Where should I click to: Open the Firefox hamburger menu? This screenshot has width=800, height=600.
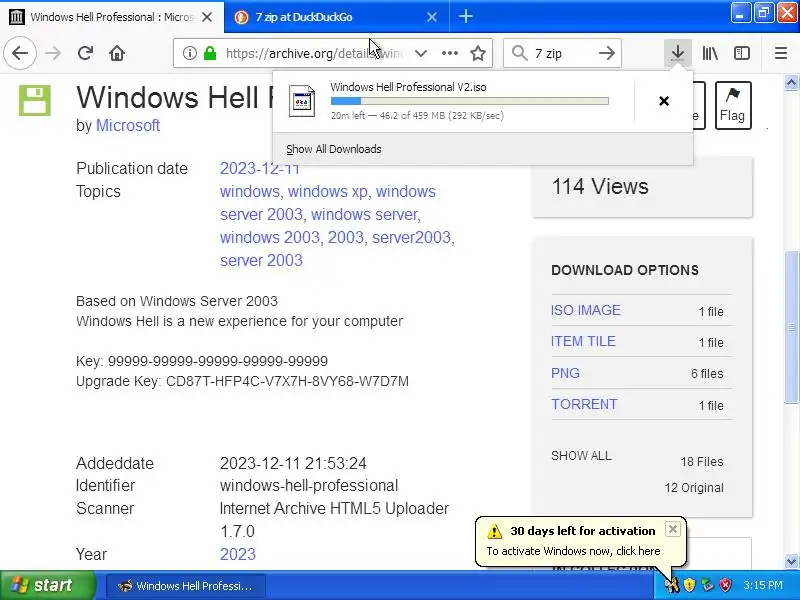point(781,53)
